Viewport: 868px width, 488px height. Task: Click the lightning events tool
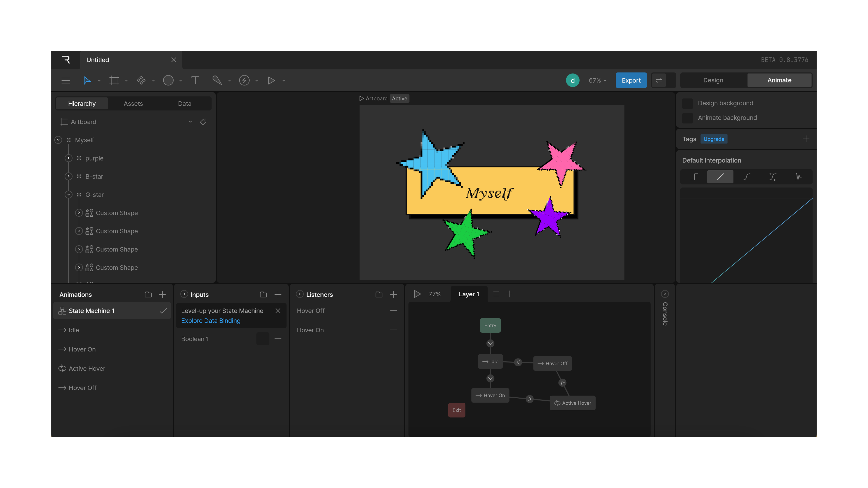tap(244, 80)
